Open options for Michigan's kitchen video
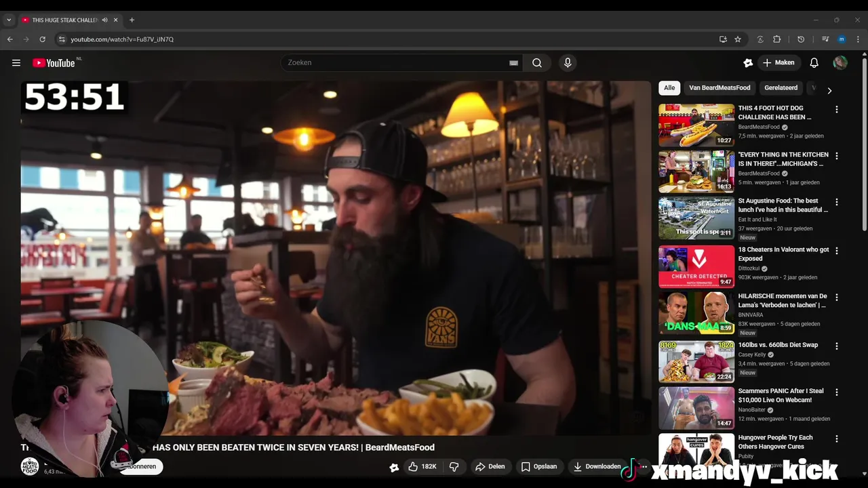 click(x=837, y=155)
